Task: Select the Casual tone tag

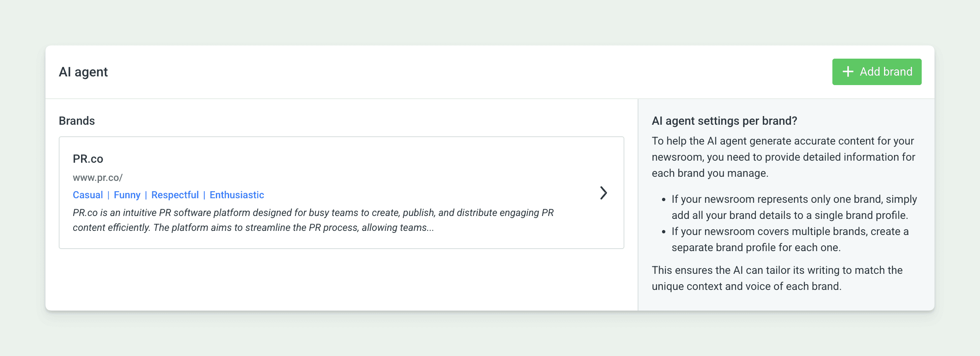Action: coord(88,195)
